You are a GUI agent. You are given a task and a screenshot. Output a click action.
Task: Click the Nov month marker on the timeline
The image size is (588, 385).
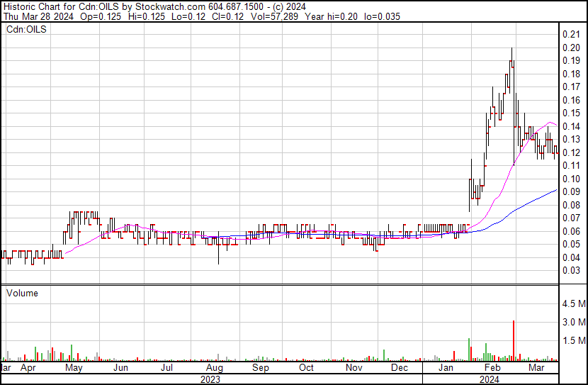tap(354, 369)
